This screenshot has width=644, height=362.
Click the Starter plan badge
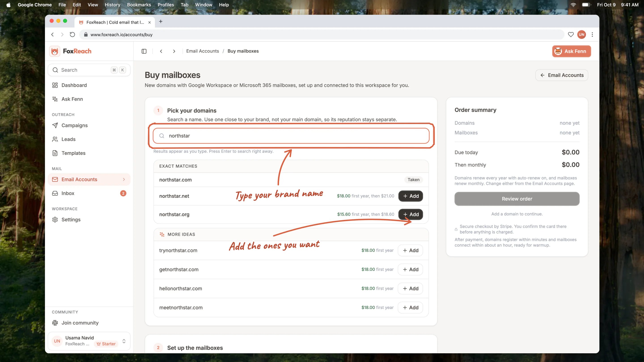(106, 344)
